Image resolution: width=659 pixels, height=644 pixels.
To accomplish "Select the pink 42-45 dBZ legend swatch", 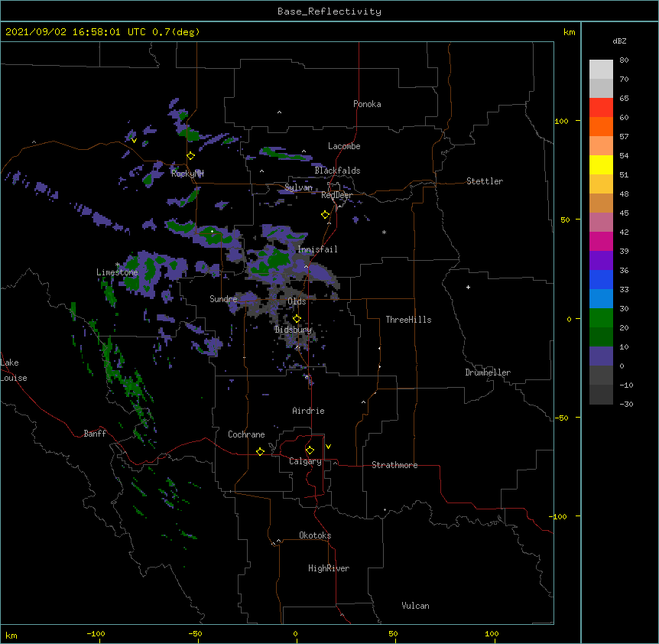I will coord(601,223).
